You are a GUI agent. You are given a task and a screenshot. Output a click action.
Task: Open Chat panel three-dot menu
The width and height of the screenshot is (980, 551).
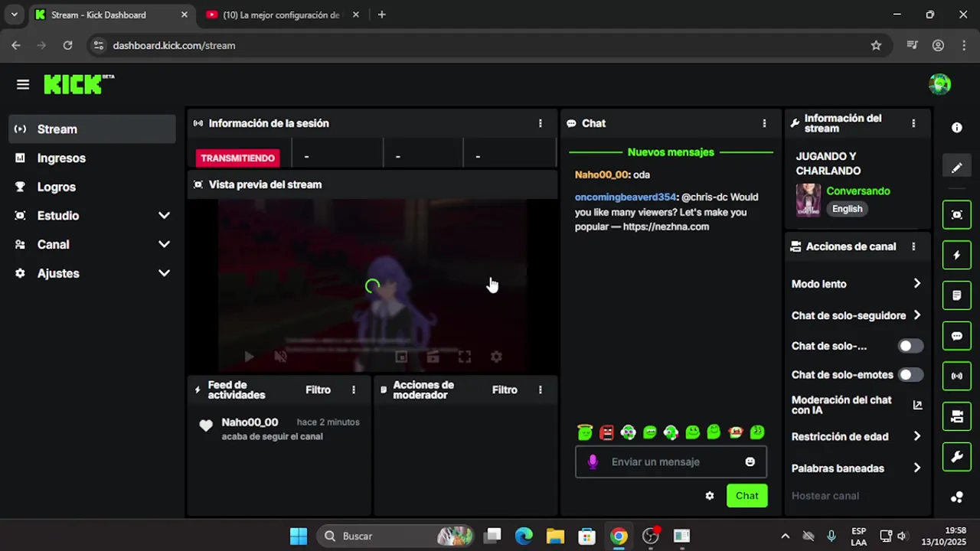(x=764, y=123)
